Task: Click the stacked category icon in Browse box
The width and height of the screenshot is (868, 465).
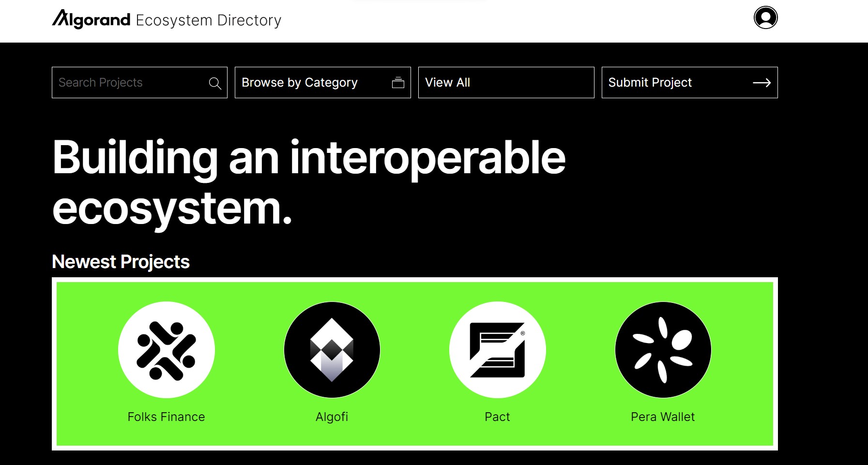Action: pos(398,83)
